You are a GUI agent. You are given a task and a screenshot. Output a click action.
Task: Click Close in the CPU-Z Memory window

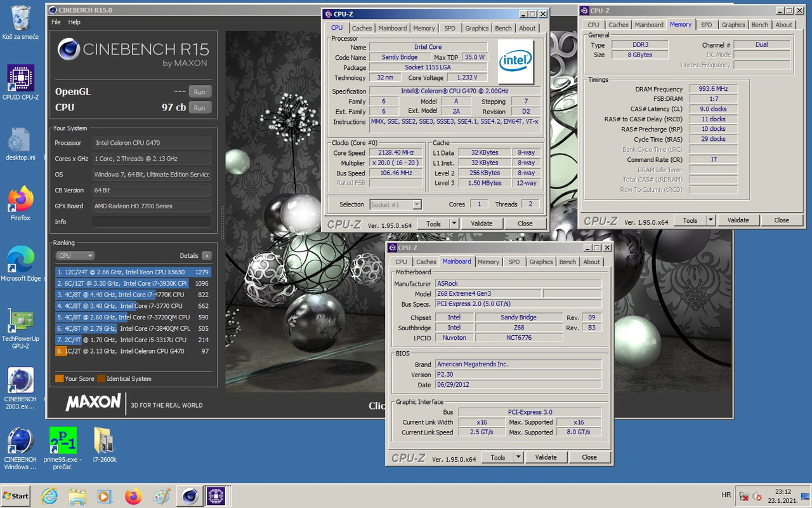point(782,220)
